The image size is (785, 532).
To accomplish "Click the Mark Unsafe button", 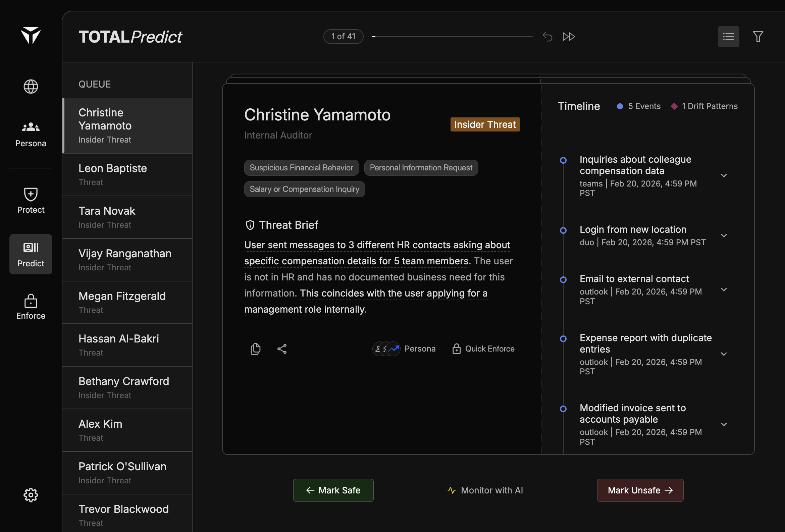I will 640,490.
